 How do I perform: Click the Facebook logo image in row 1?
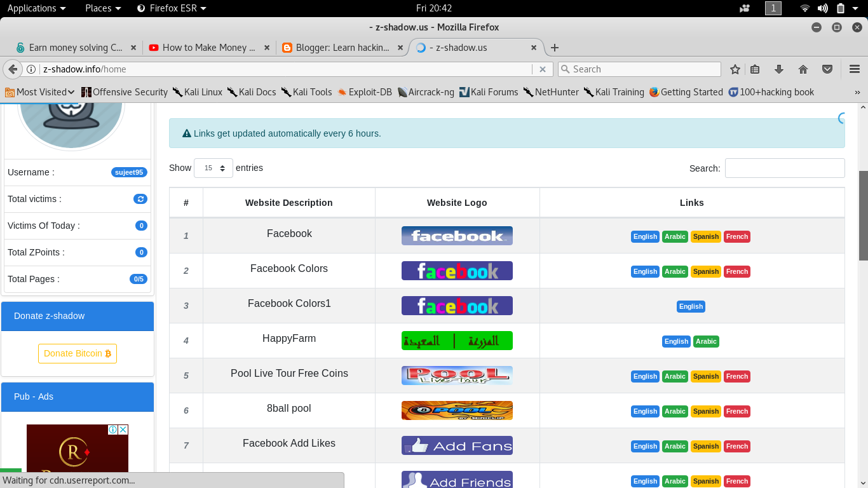[457, 236]
